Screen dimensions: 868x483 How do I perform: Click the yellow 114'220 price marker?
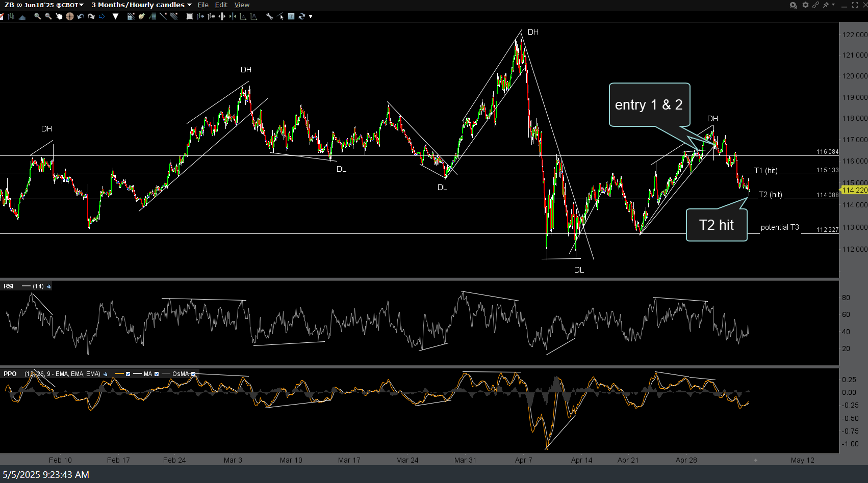pyautogui.click(x=854, y=190)
